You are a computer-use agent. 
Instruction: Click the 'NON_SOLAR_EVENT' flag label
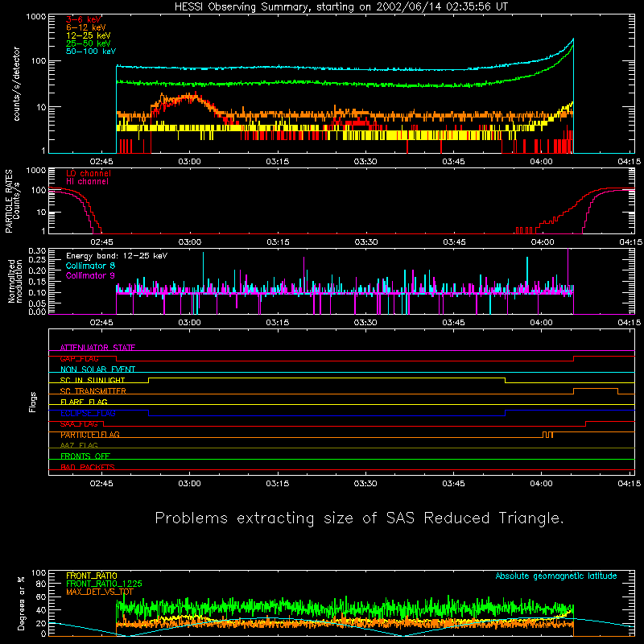click(x=97, y=369)
